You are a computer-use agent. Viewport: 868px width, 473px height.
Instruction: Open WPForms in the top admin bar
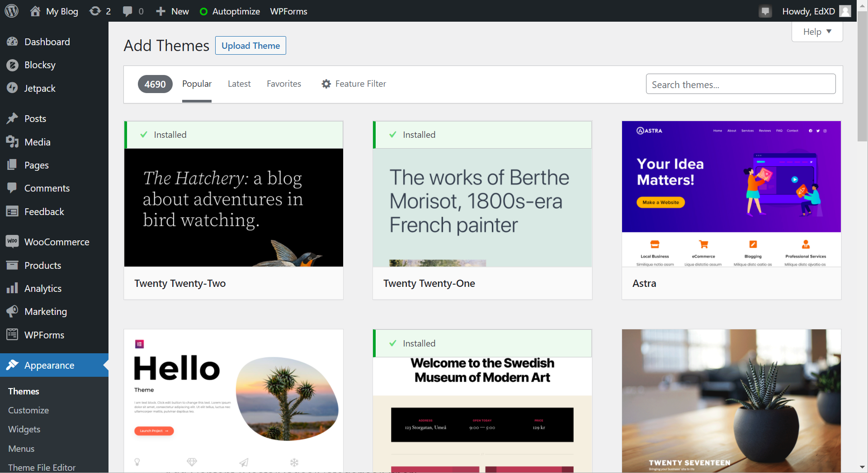288,11
